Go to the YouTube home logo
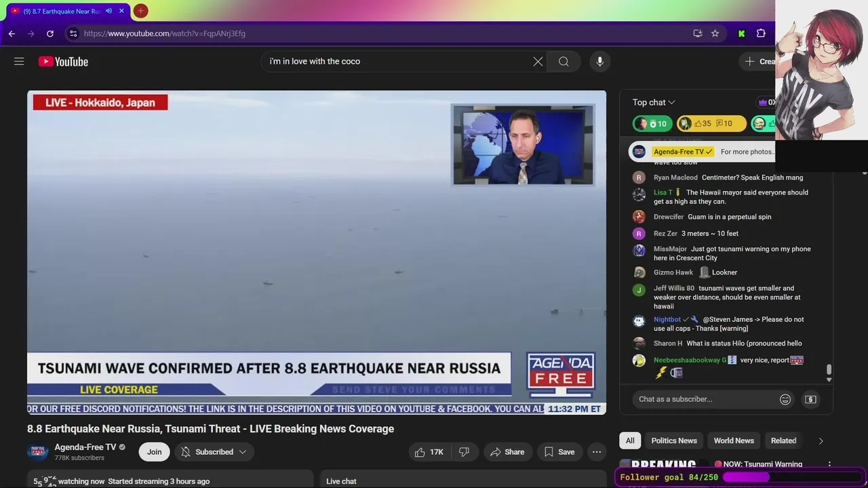 click(x=63, y=62)
